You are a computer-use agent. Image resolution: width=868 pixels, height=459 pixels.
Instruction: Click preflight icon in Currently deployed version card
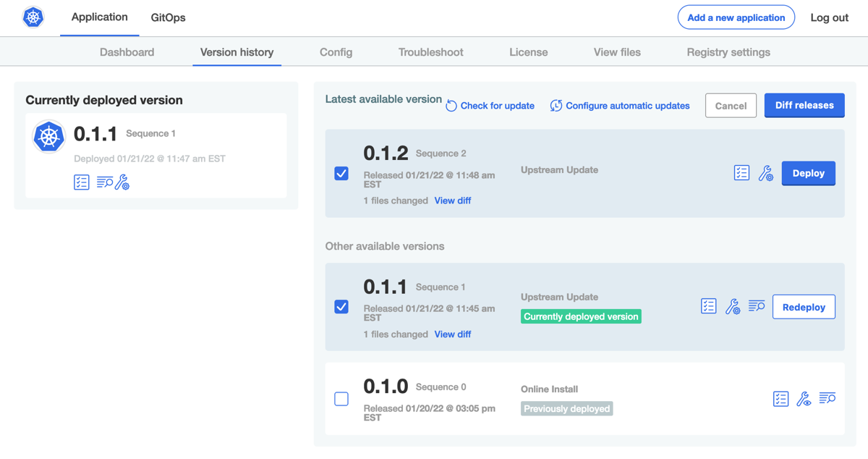82,182
